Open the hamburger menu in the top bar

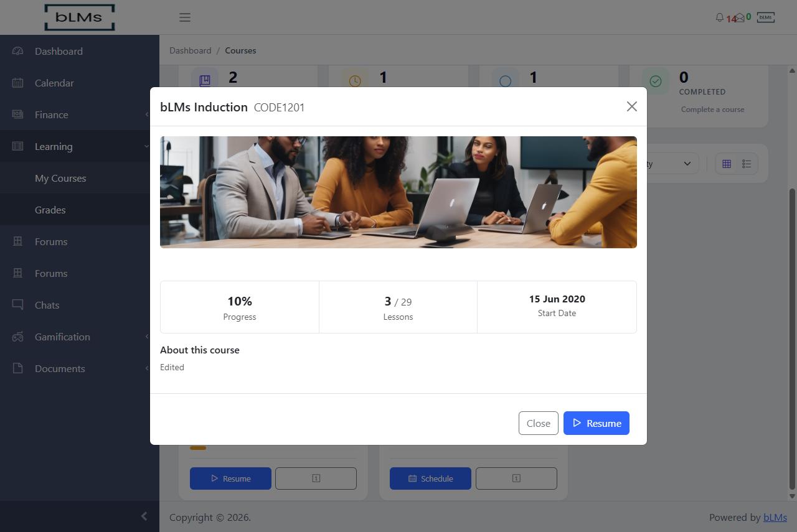[185, 17]
